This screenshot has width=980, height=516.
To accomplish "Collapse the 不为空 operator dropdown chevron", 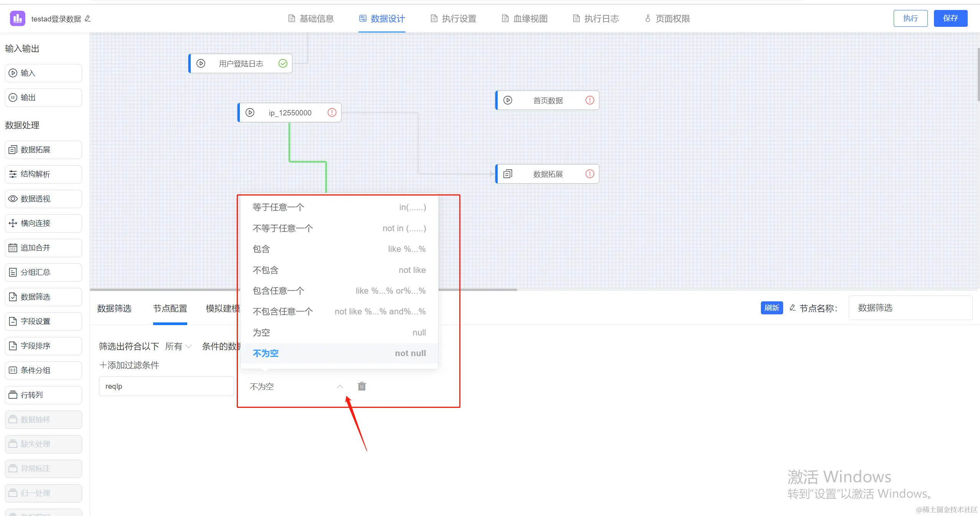I will coord(340,386).
